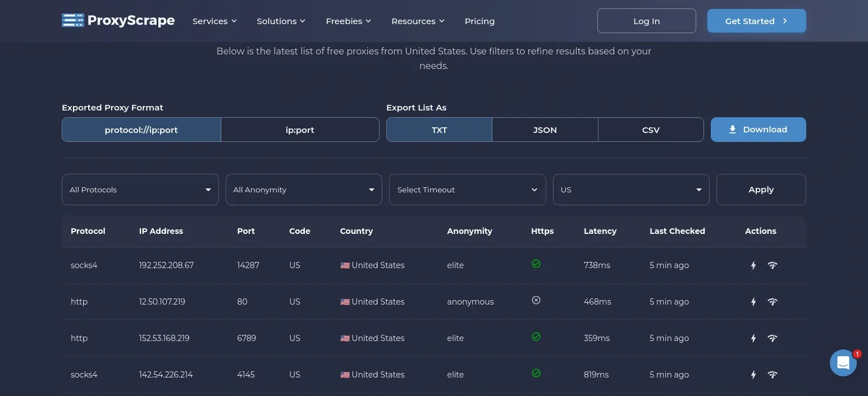Click port value 6789
Image resolution: width=868 pixels, height=396 pixels.
click(x=247, y=338)
